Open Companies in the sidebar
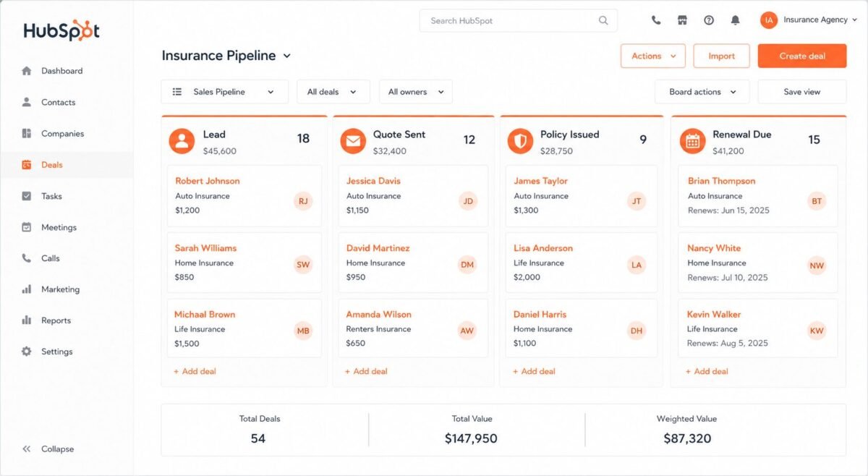The height and width of the screenshot is (476, 868). coord(62,133)
